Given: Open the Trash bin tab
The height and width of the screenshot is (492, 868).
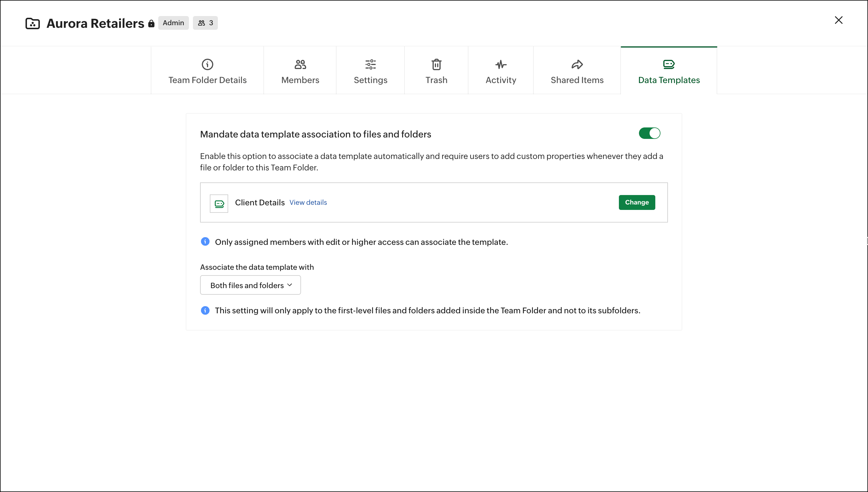Looking at the screenshot, I should [x=436, y=71].
